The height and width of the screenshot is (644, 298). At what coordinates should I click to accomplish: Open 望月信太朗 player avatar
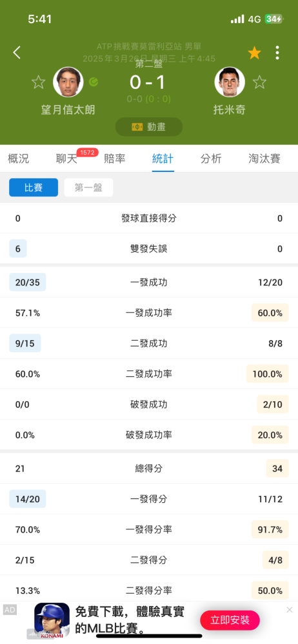(68, 82)
